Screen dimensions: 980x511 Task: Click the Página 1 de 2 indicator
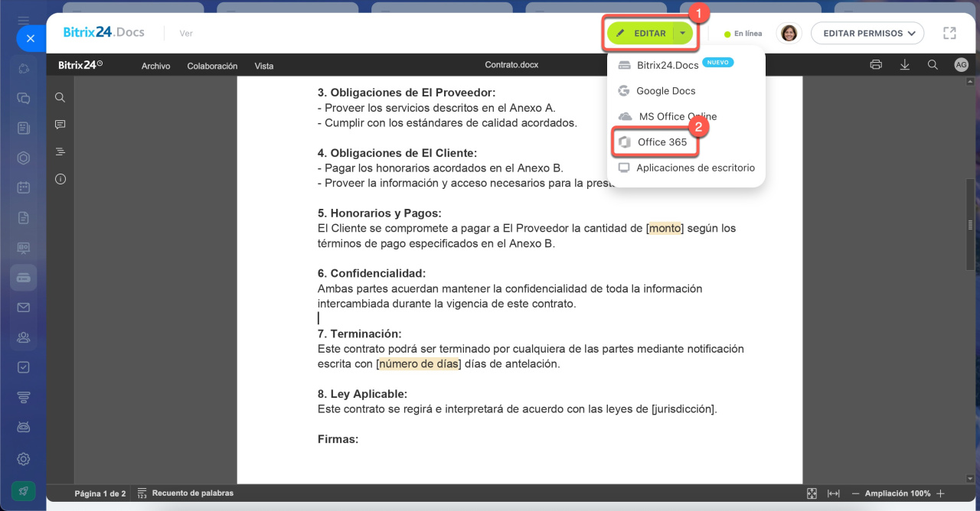[x=100, y=493]
